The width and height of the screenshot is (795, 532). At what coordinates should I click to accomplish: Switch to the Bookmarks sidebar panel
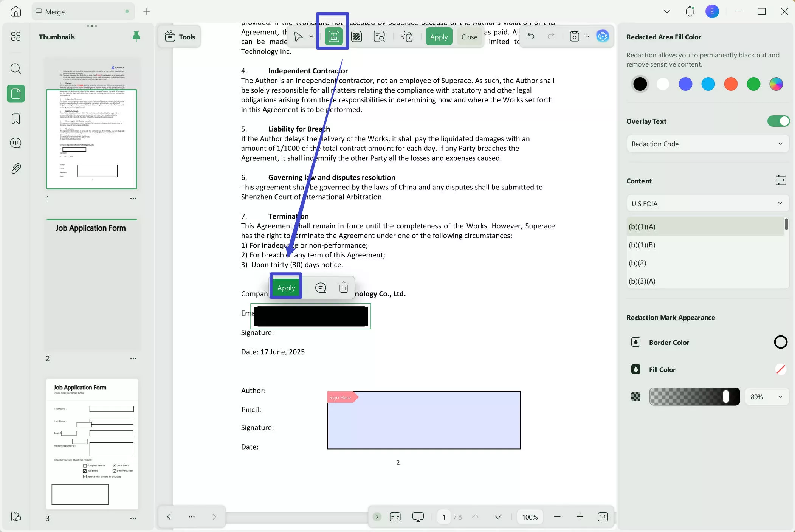click(x=15, y=119)
